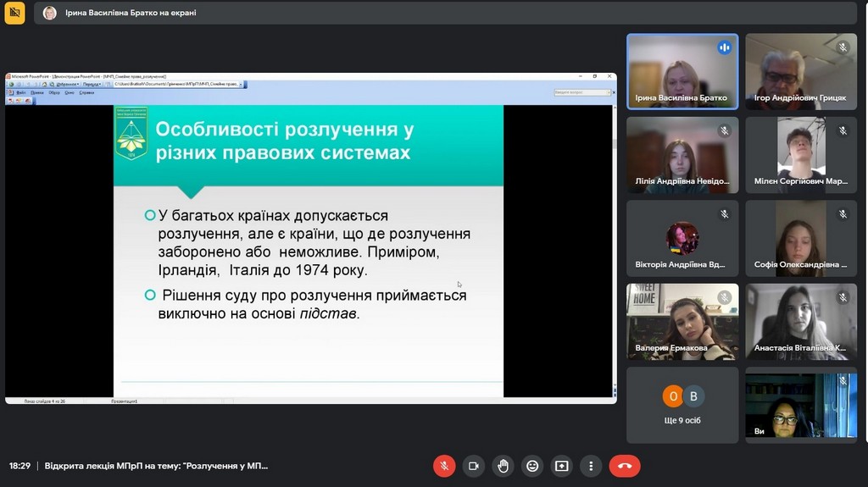Open the 'Ще 9 осіб' participants tile
This screenshot has height=487, width=868.
tap(682, 405)
